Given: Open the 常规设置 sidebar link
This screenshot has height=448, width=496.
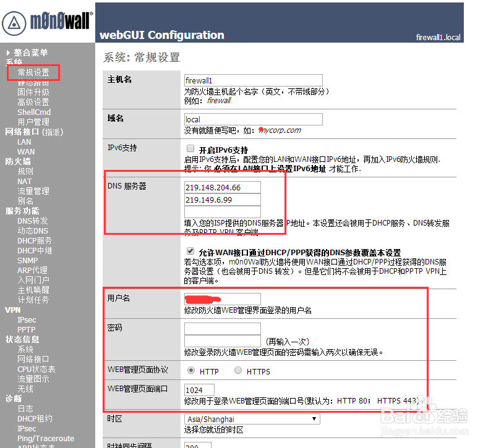Looking at the screenshot, I should tap(34, 72).
